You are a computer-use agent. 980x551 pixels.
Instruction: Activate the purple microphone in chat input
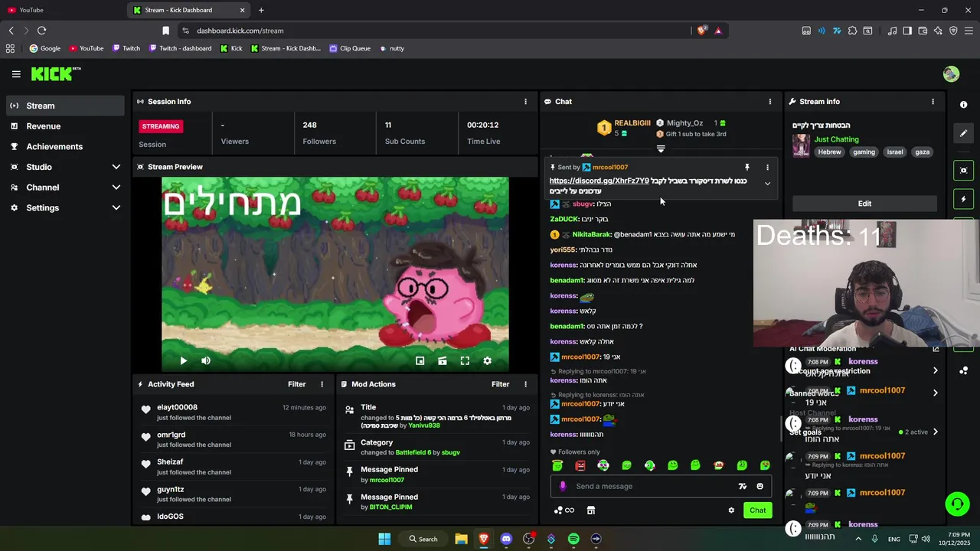coord(563,486)
